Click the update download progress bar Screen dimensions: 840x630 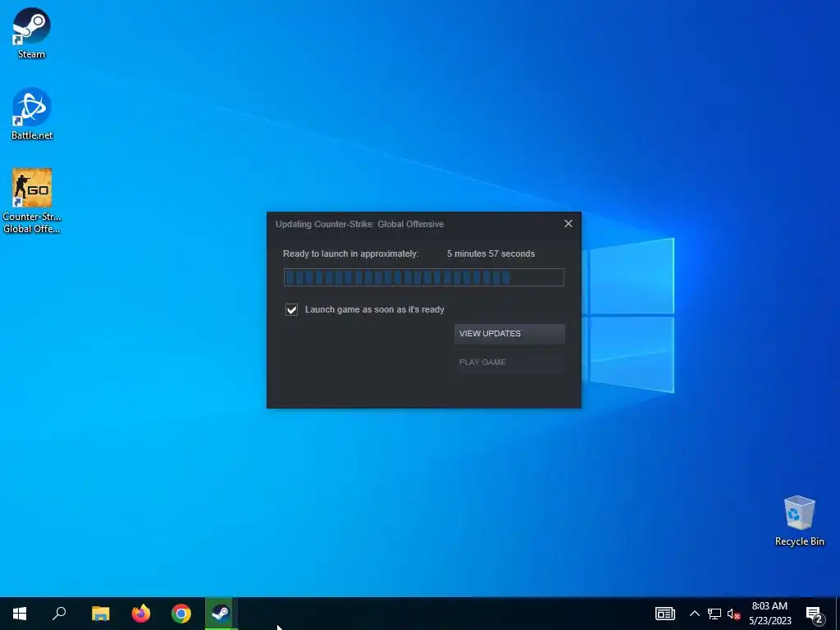point(424,277)
